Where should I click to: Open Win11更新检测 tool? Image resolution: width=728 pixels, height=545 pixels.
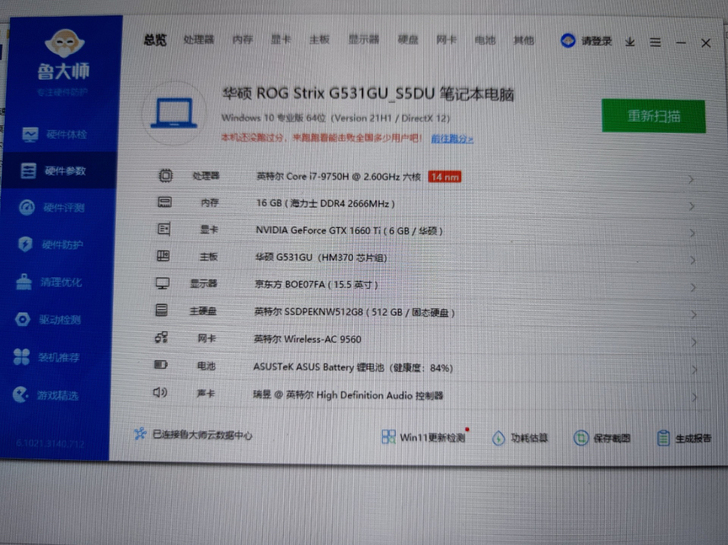[423, 437]
